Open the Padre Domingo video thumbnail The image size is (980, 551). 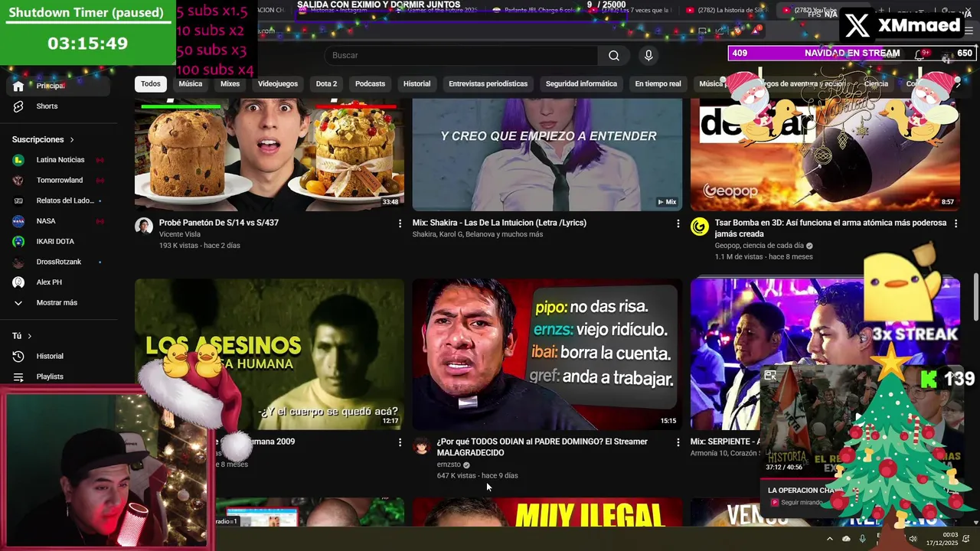[547, 354]
